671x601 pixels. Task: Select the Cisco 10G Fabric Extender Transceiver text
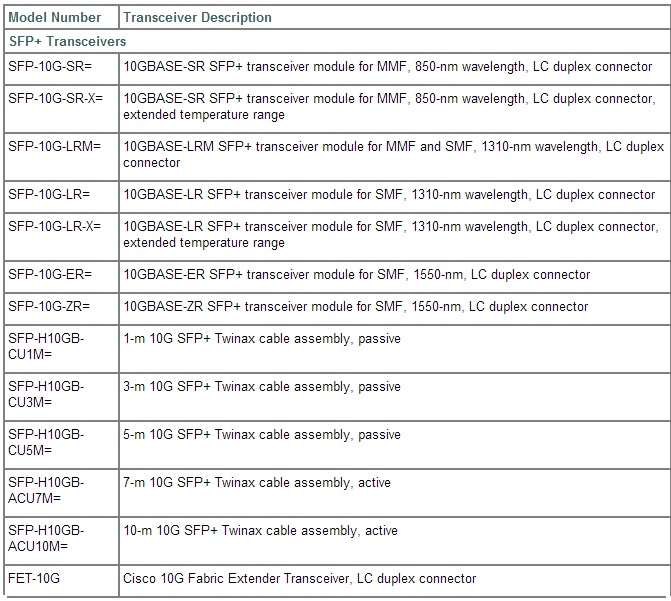pos(300,579)
